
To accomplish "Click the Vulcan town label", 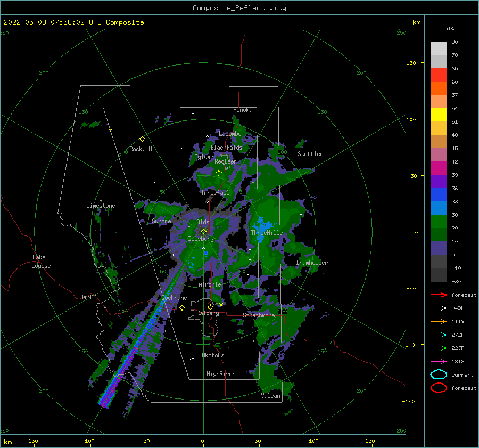I will (270, 396).
